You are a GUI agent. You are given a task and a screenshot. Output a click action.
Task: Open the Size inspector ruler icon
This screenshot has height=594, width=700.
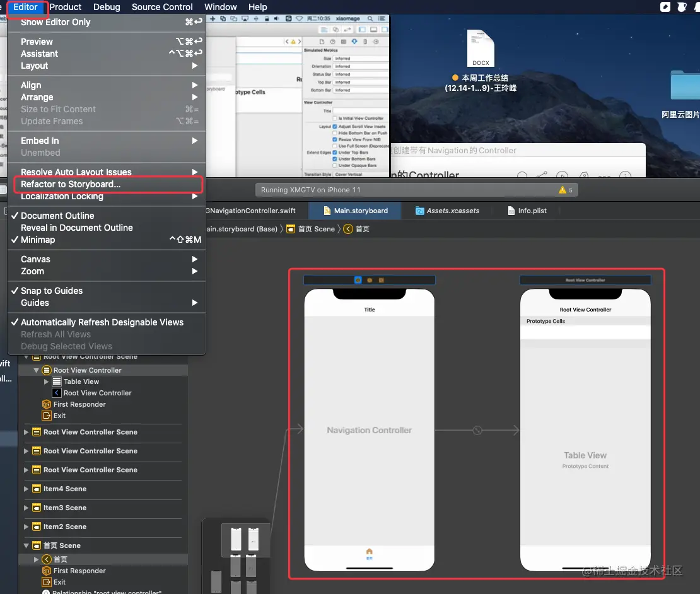coord(365,42)
